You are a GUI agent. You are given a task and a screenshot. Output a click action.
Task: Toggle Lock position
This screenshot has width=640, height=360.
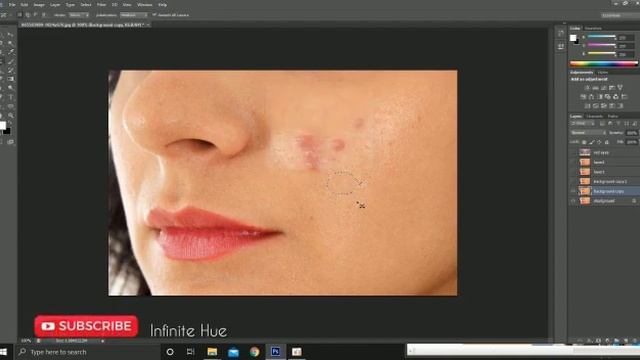point(599,142)
